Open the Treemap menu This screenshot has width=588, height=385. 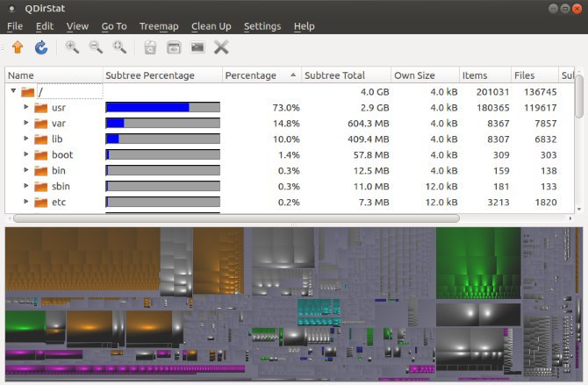tap(159, 26)
